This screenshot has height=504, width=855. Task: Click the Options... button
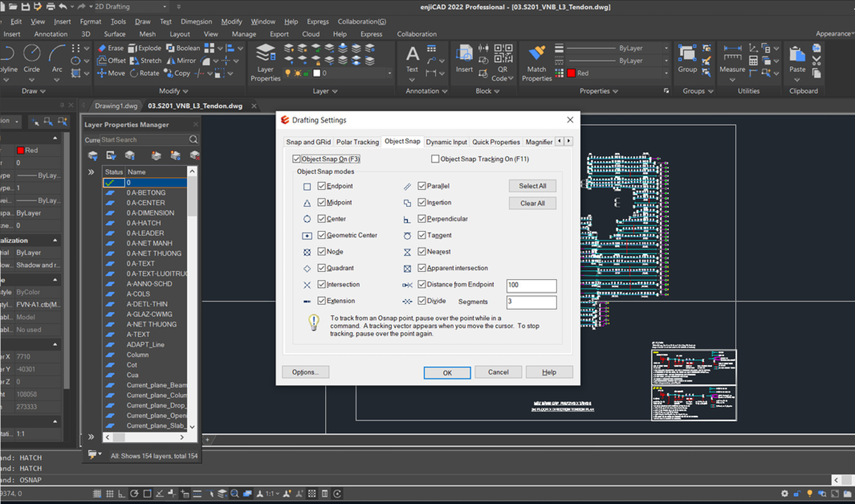[x=305, y=372]
